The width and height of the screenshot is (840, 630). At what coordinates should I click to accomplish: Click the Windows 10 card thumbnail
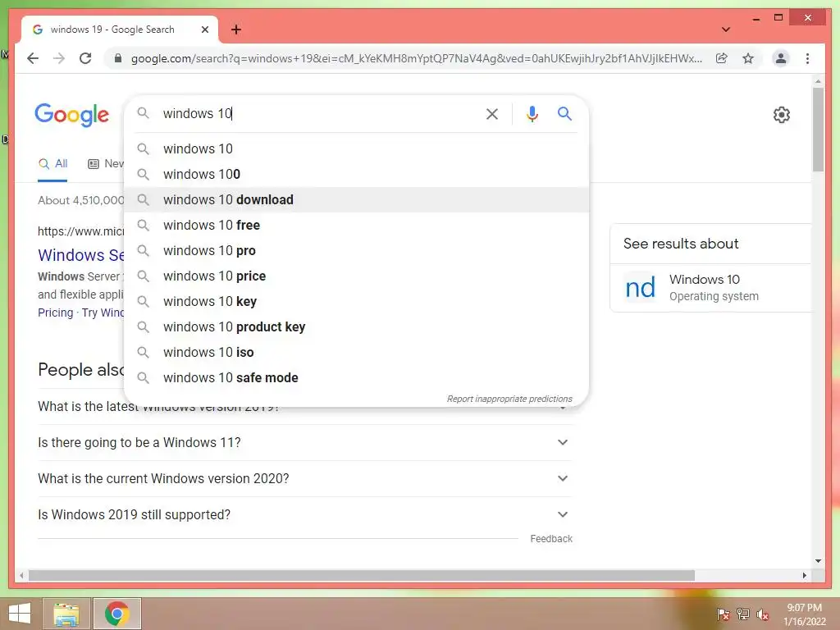coord(641,288)
